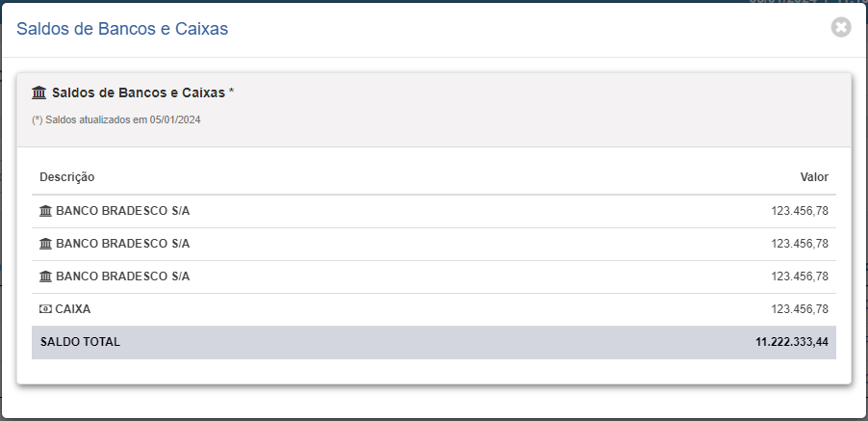This screenshot has width=868, height=421.
Task: Click the first BANCO BRADESCO S/A label
Action: (x=123, y=211)
